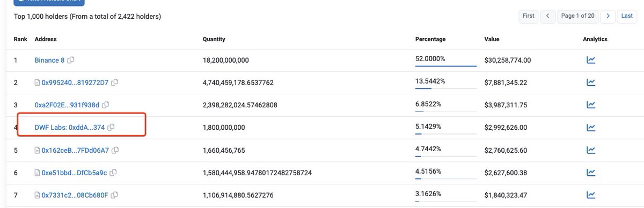Go to previous page with left chevron
The image size is (644, 208).
click(x=547, y=16)
